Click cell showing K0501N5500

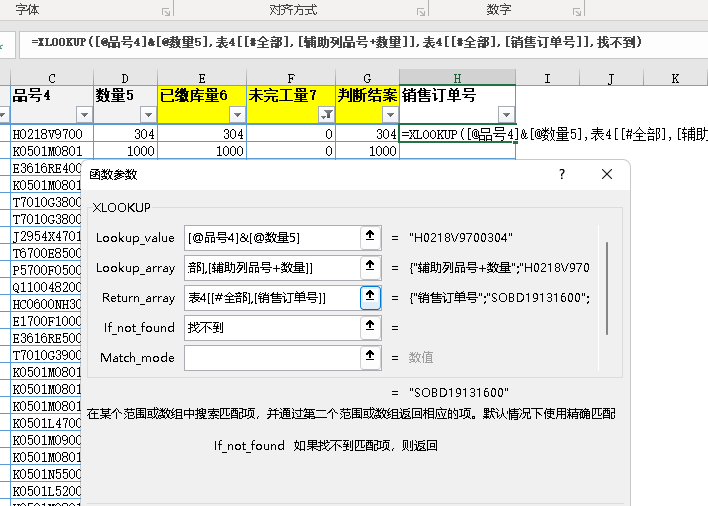pos(46,474)
